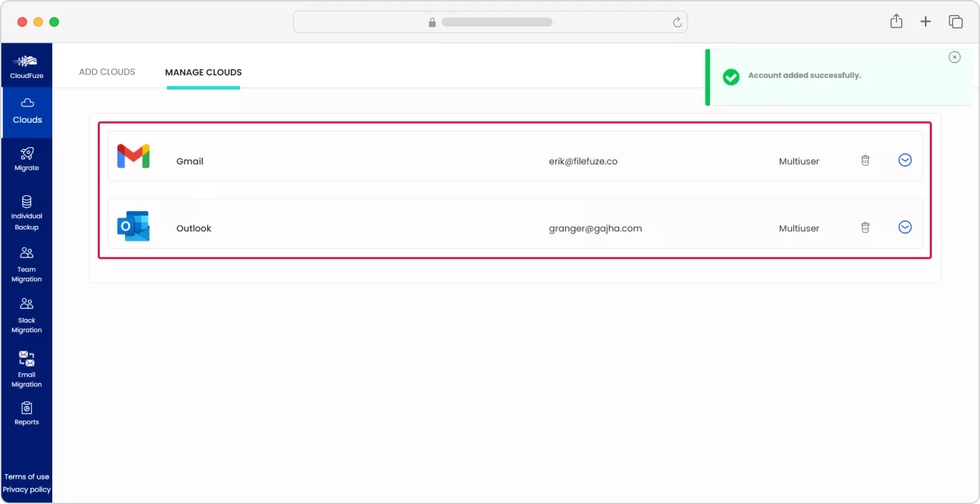Click the padlock icon in address bar
Viewport: 980px width, 504px height.
click(x=432, y=22)
